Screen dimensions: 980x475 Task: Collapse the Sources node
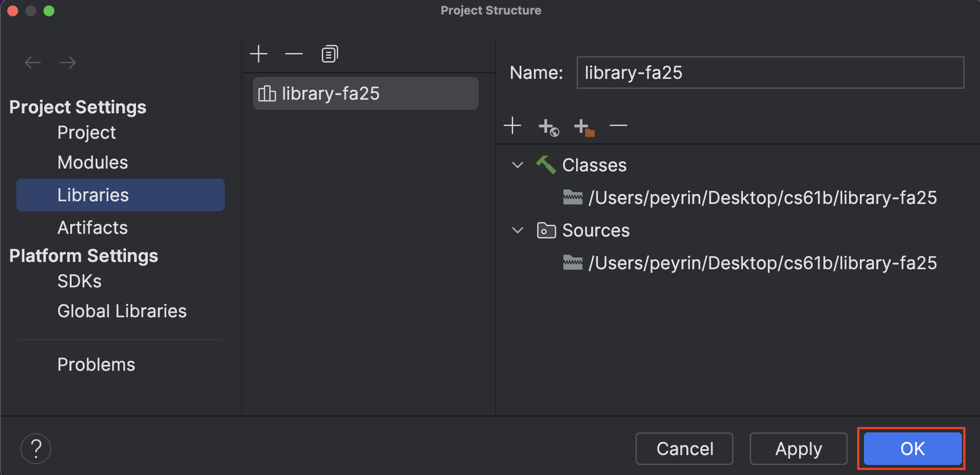517,230
